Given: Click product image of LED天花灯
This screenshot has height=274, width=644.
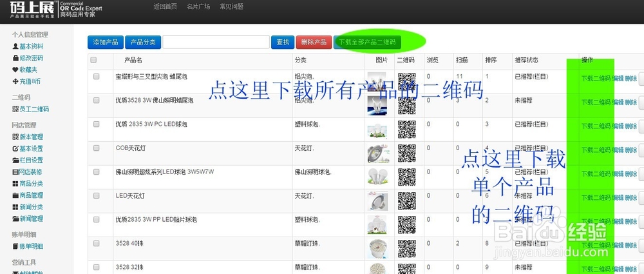Looking at the screenshot, I should (x=377, y=201).
